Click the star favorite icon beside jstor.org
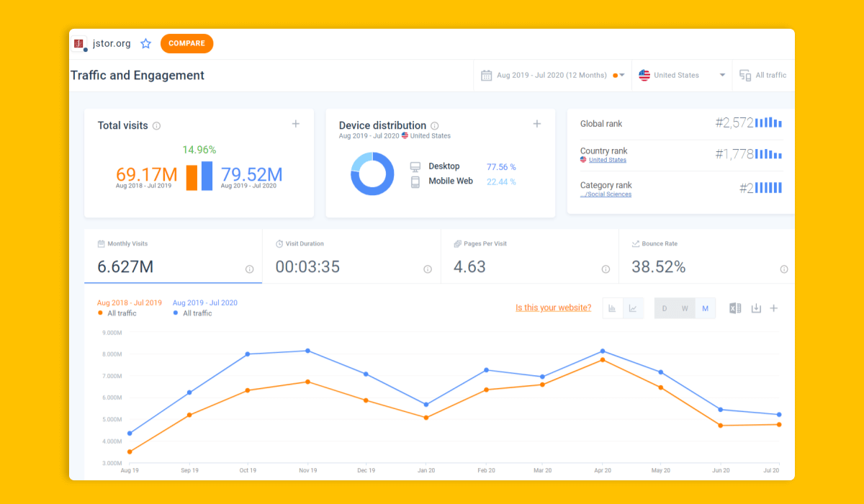 [145, 43]
